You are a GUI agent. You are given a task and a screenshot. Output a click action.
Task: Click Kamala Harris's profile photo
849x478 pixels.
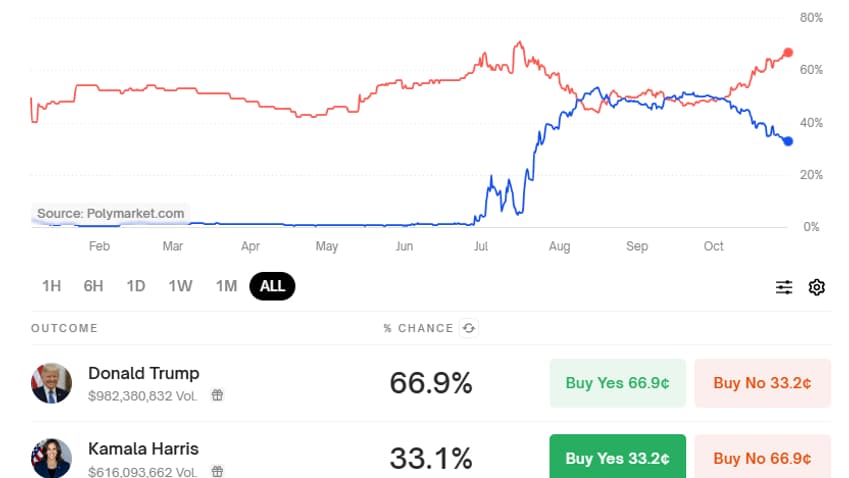(51, 458)
